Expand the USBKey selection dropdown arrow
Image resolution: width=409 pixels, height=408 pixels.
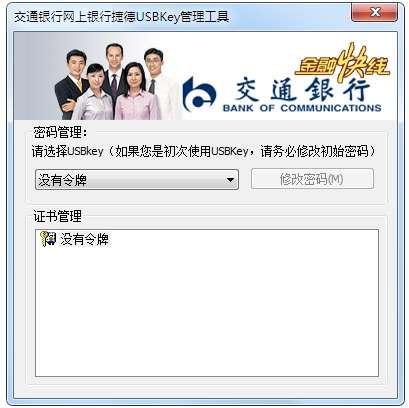pos(230,180)
